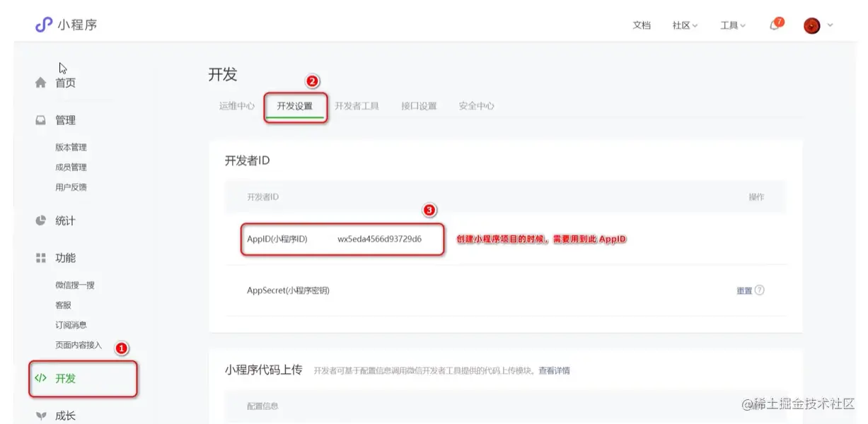This screenshot has width=868, height=424.
Task: Expand the 社区 dropdown menu
Action: pyautogui.click(x=685, y=25)
